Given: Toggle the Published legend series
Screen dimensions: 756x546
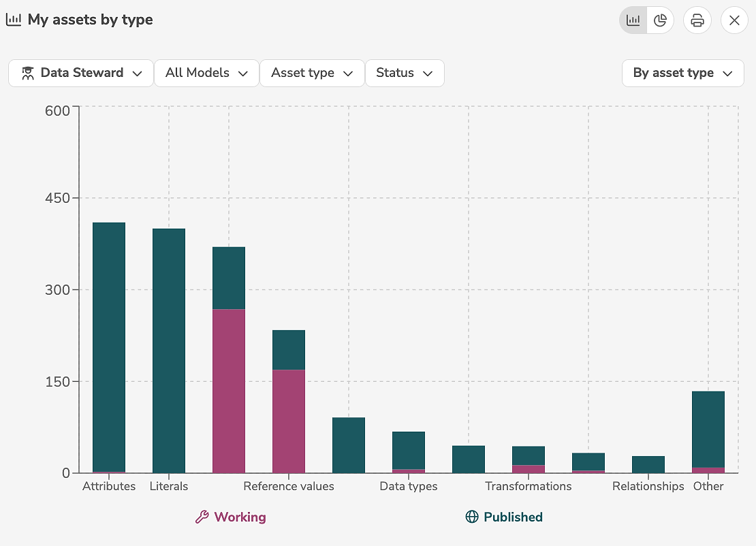Looking at the screenshot, I should (512, 517).
